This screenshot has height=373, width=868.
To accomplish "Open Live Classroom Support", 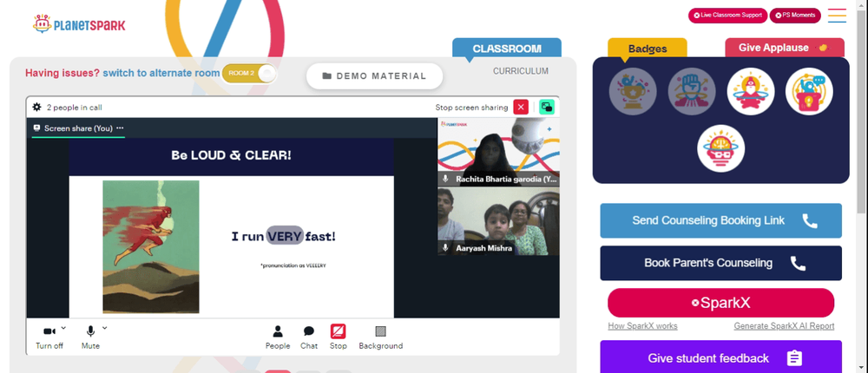I will point(727,15).
